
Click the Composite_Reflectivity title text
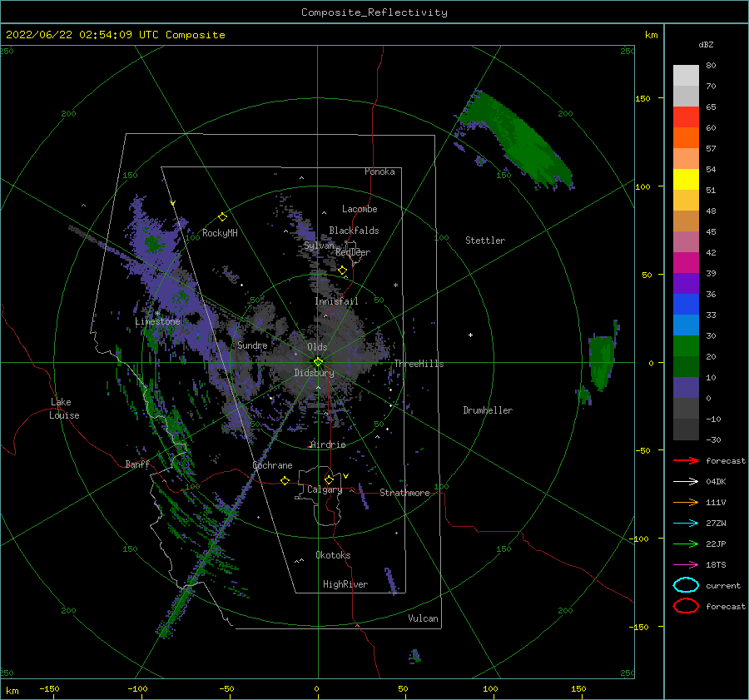click(374, 12)
